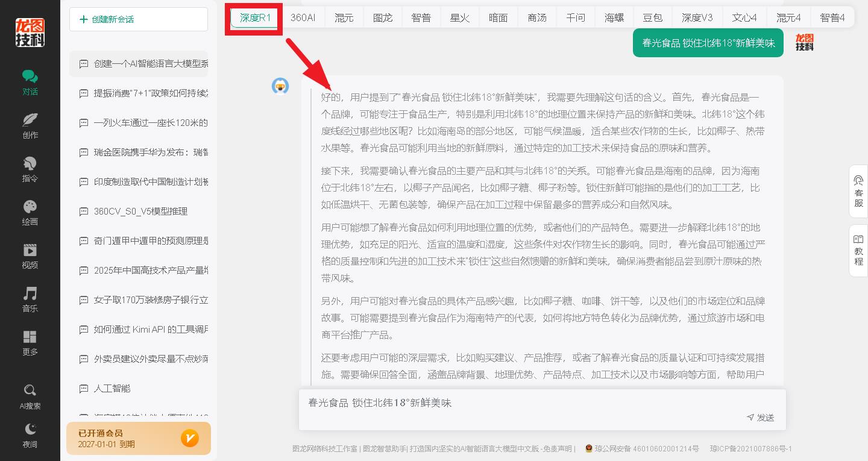Click the 龙图技科 logo in sidebar
Screen dimensions: 868x461
pos(30,33)
